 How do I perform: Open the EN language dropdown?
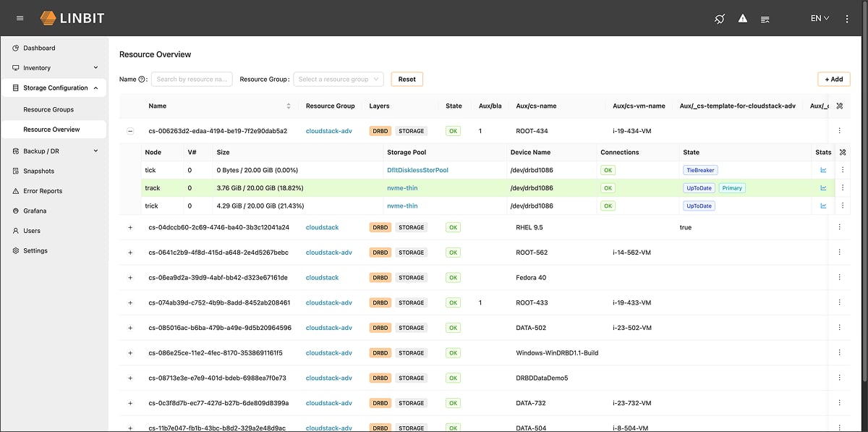(820, 18)
